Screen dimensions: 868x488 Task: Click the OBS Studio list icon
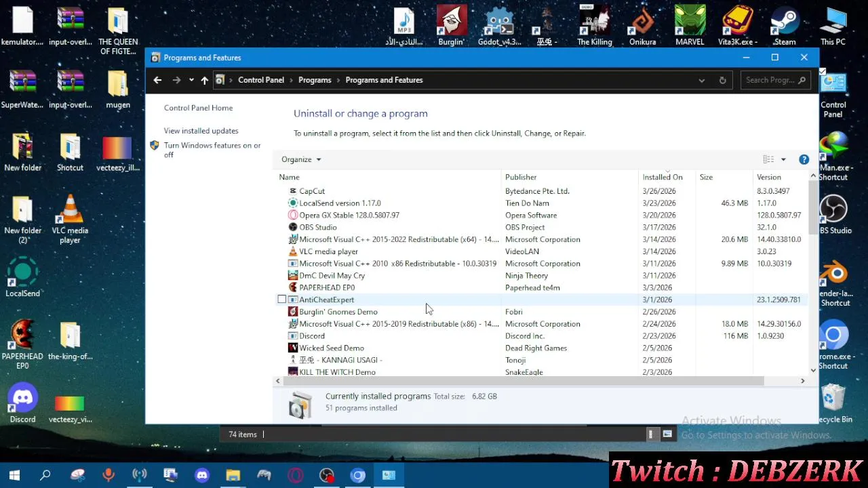293,228
